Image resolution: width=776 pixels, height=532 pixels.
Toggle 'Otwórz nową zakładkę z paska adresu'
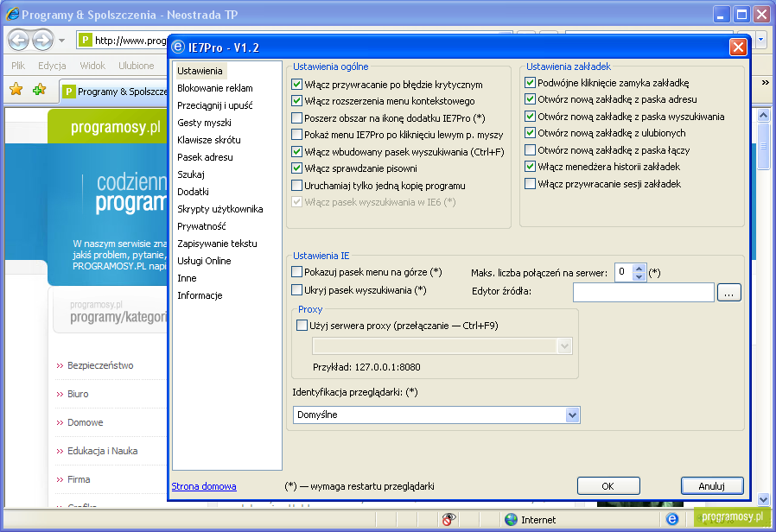530,98
